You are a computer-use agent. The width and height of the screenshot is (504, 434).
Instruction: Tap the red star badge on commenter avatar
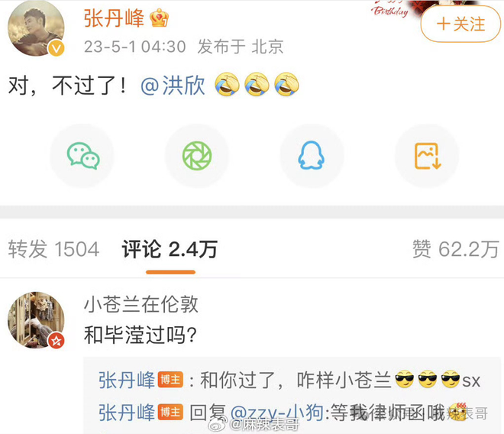[x=57, y=340]
